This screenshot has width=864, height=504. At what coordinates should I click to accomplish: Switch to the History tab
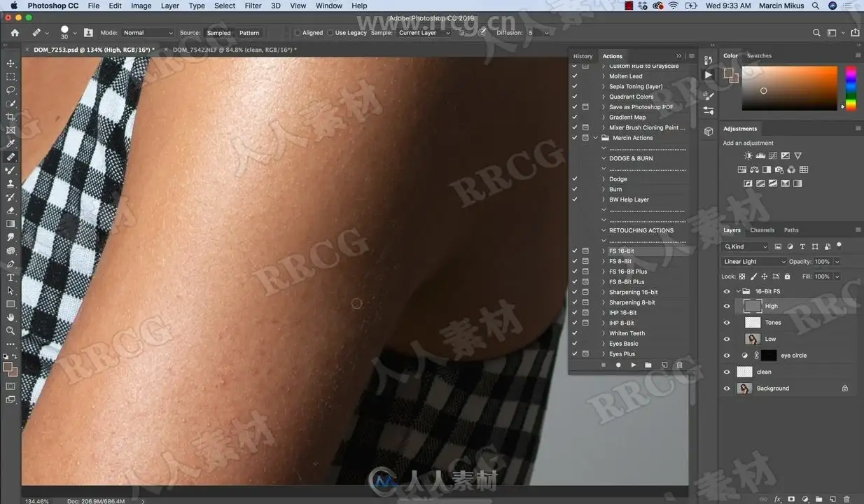click(583, 56)
